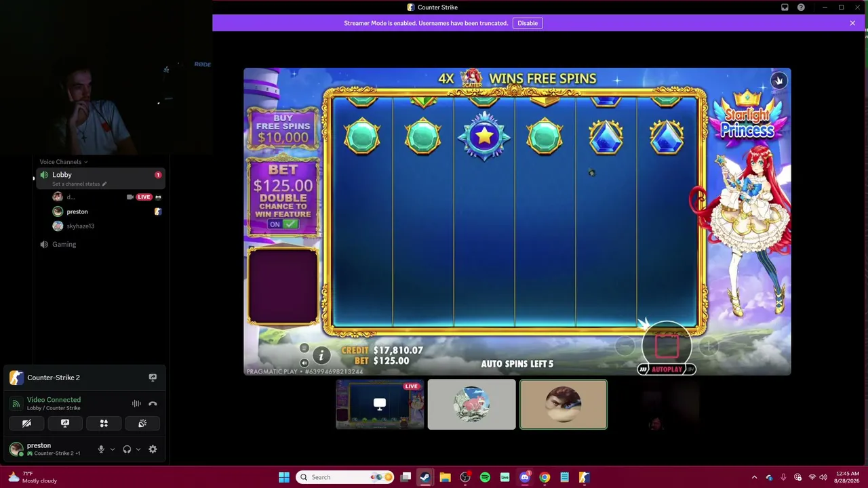Deafen audio with the headphones icon
This screenshot has width=868, height=488.
[x=127, y=449]
